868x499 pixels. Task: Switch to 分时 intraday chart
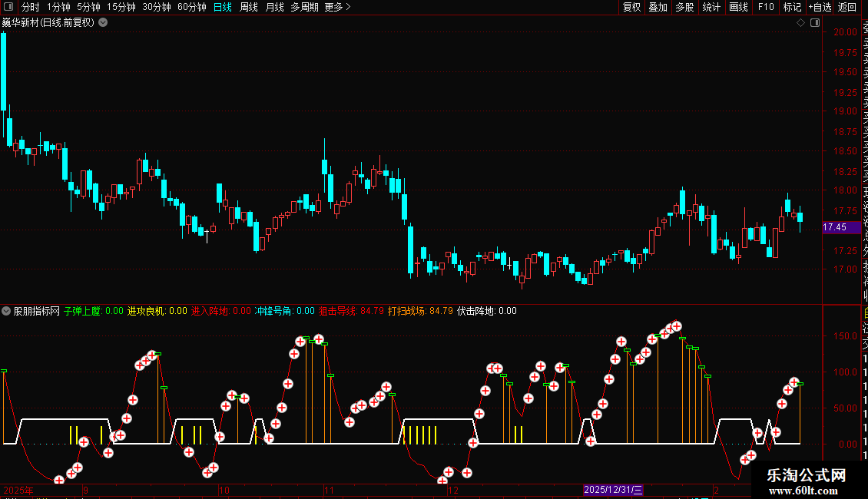(30, 7)
